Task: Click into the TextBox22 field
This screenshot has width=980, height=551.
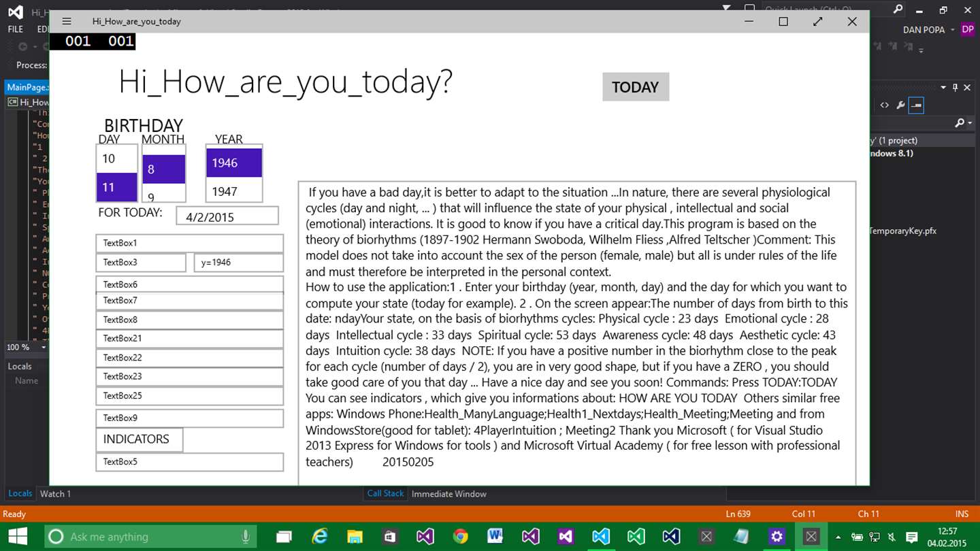Action: click(x=190, y=357)
